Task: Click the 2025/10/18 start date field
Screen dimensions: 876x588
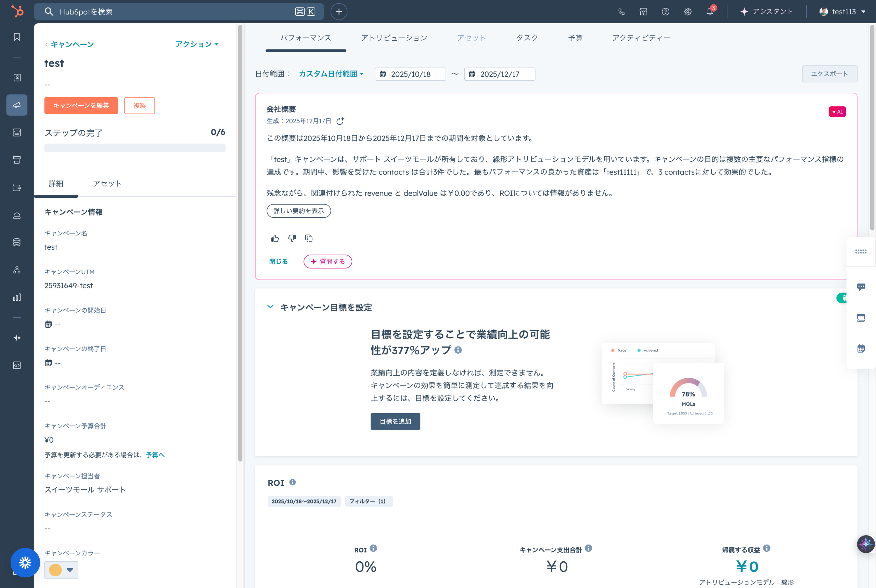Action: (410, 74)
